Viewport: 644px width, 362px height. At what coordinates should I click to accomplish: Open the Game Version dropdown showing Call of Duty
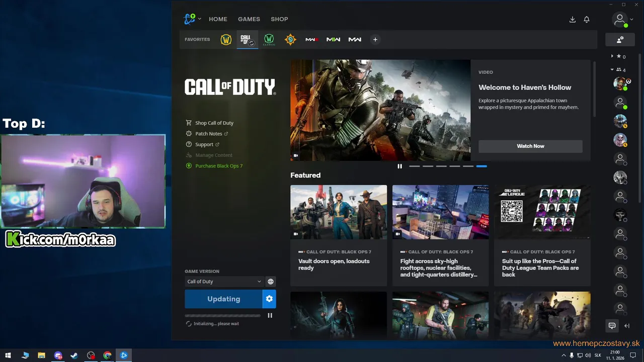224,282
